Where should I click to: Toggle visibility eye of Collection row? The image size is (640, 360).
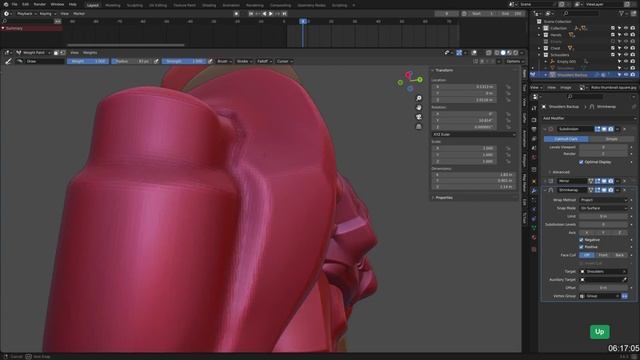point(626,28)
